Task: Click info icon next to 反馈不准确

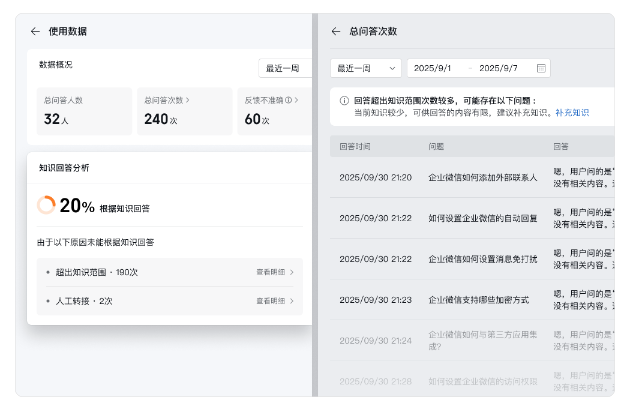Action: 289,100
